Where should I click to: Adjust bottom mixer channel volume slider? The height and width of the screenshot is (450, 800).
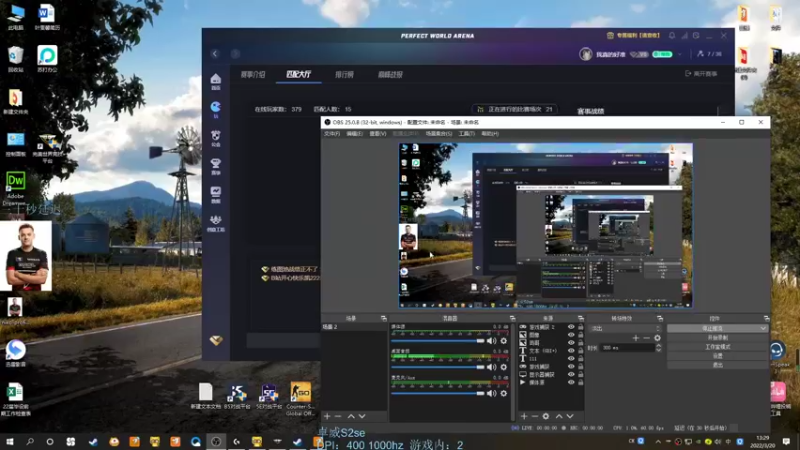(437, 393)
